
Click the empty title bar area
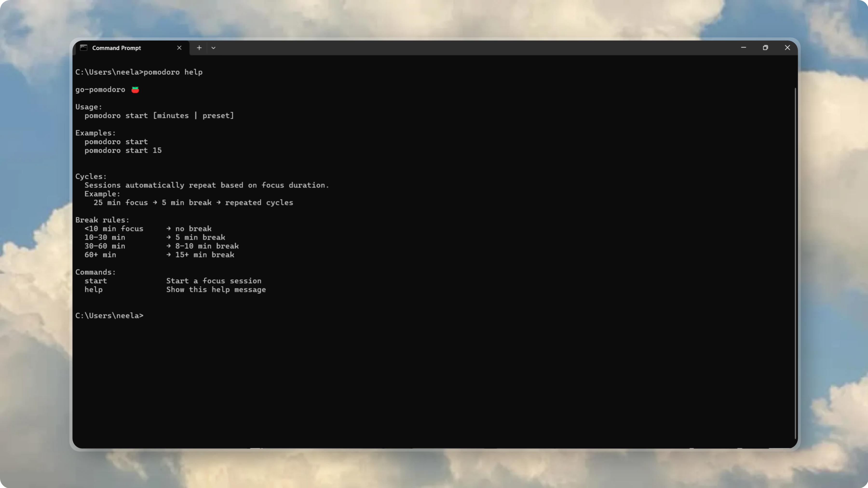(472, 47)
